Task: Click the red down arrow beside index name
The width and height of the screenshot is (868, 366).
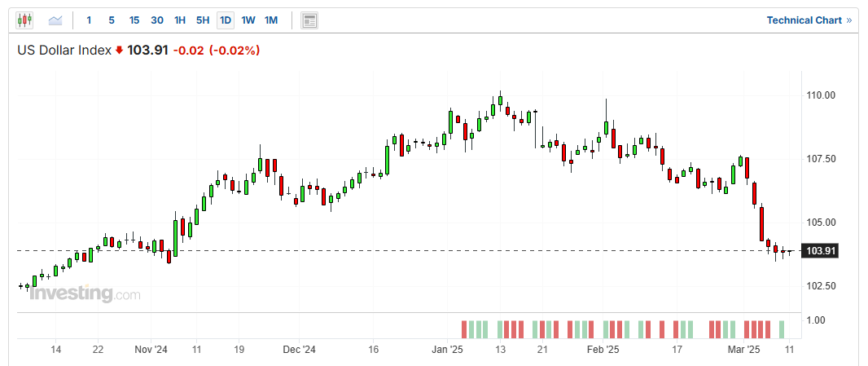Action: coord(119,51)
